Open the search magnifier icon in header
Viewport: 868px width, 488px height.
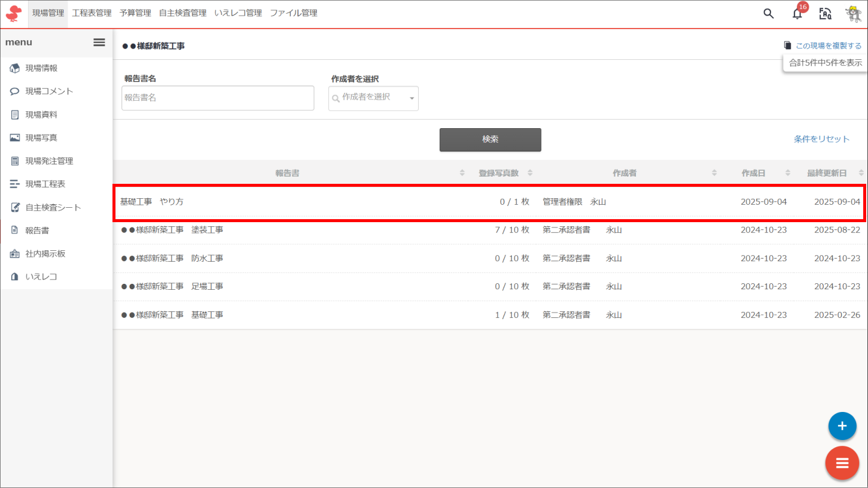pos(769,14)
